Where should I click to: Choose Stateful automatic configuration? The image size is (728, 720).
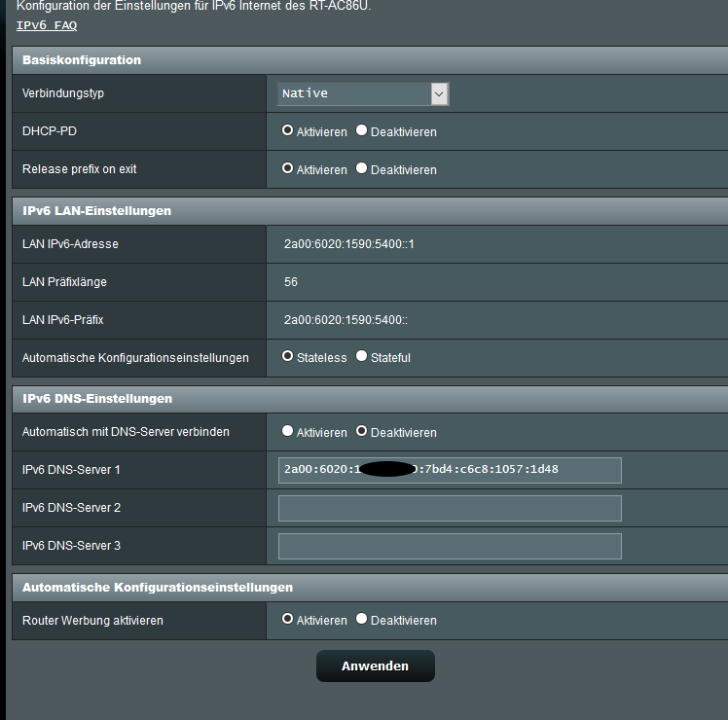362,357
